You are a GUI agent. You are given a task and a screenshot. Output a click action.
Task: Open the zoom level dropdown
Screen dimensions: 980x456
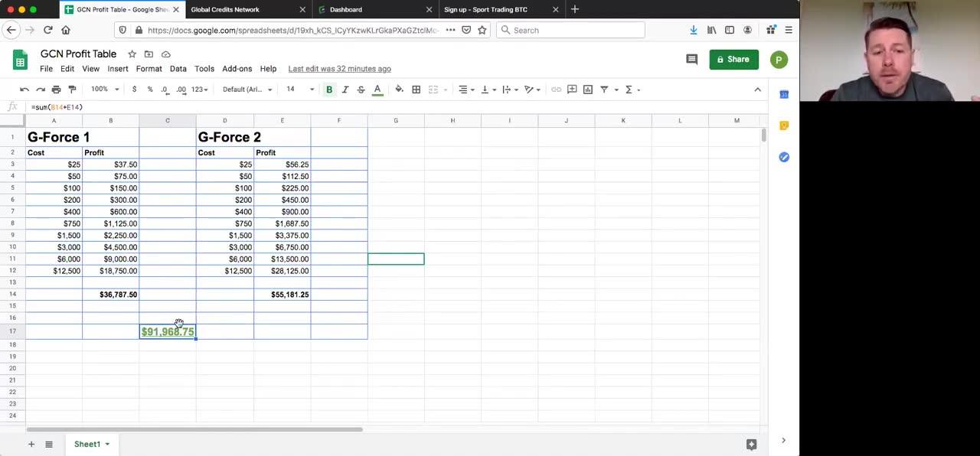pos(106,90)
